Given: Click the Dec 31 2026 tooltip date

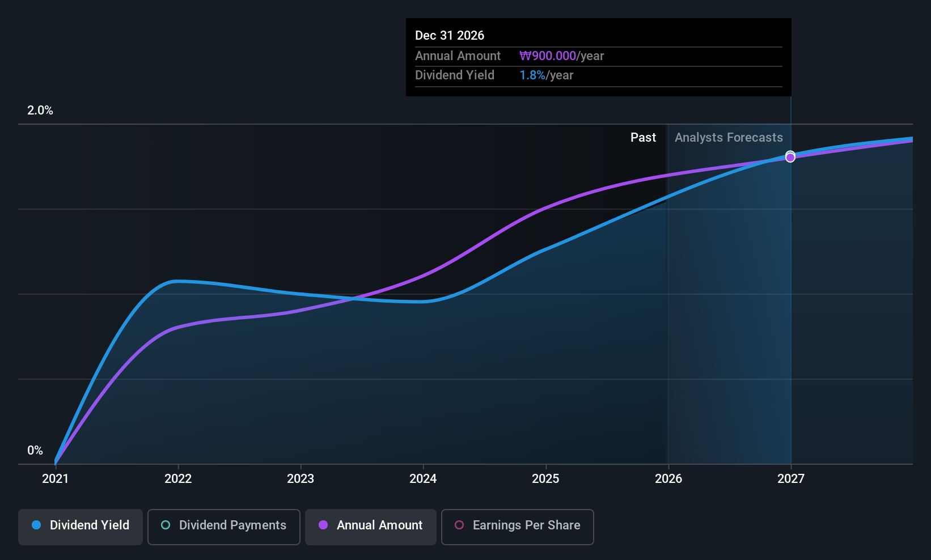Looking at the screenshot, I should pyautogui.click(x=450, y=36).
